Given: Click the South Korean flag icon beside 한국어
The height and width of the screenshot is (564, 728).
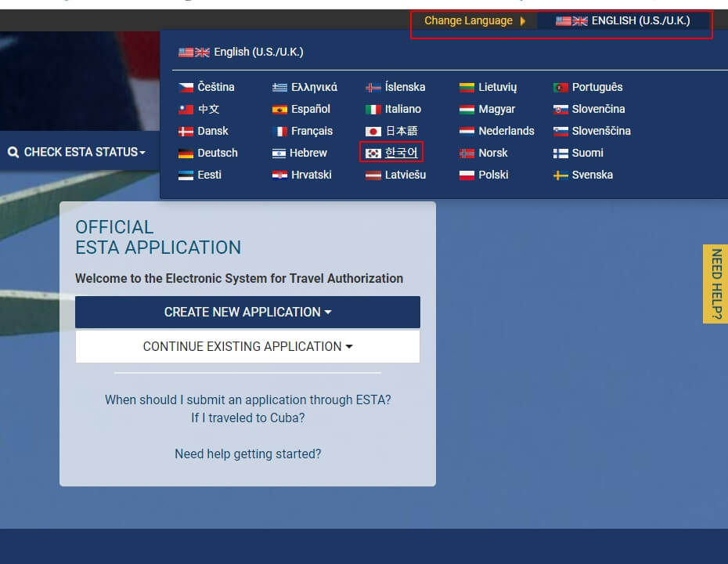Looking at the screenshot, I should pyautogui.click(x=373, y=154).
